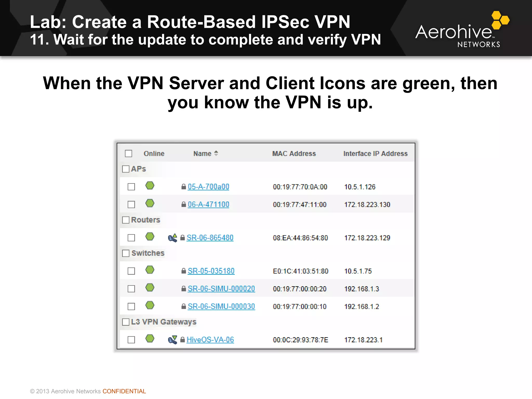Select checkbox for switch SR-05-035180
The image size is (532, 399).
tap(131, 271)
